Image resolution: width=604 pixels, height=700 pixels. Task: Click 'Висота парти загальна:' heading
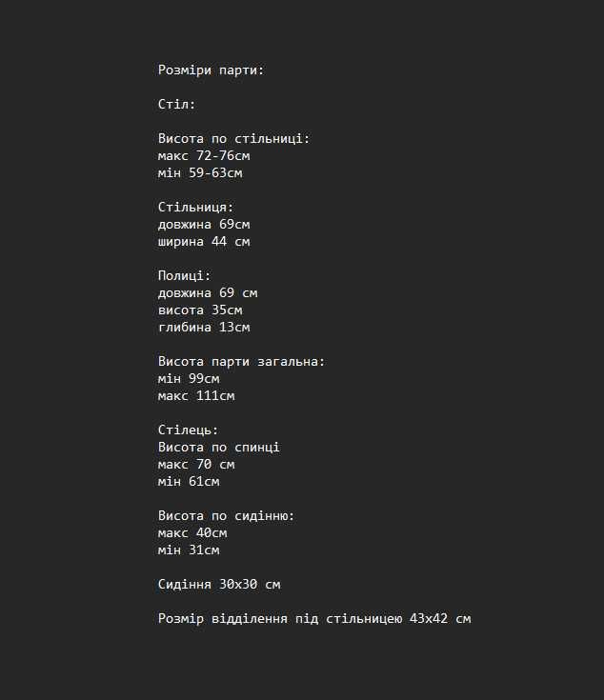(x=242, y=362)
